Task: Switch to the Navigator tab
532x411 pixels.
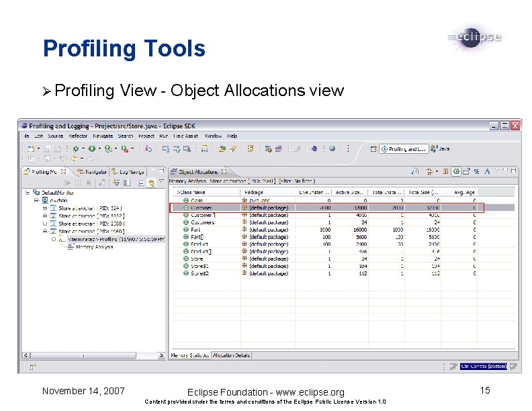Action: (x=91, y=172)
